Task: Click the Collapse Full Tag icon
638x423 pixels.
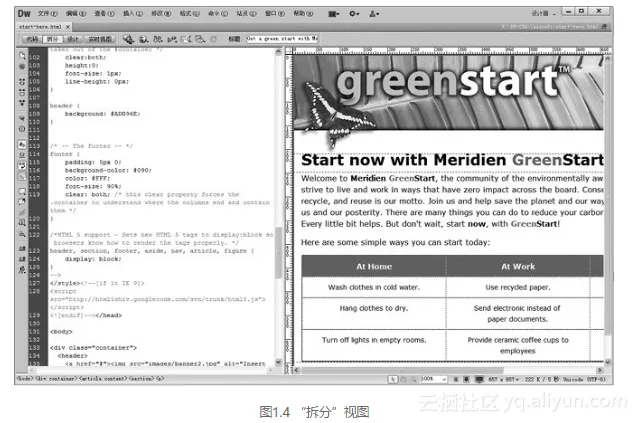Action: (22, 82)
